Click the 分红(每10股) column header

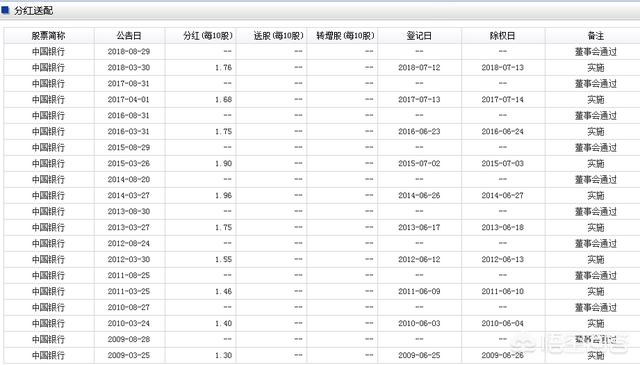pyautogui.click(x=208, y=36)
